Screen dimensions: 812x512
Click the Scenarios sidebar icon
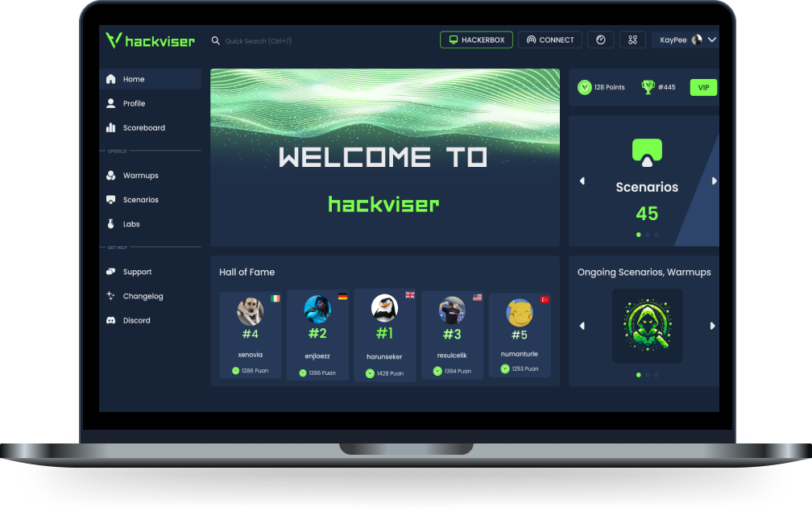(111, 199)
